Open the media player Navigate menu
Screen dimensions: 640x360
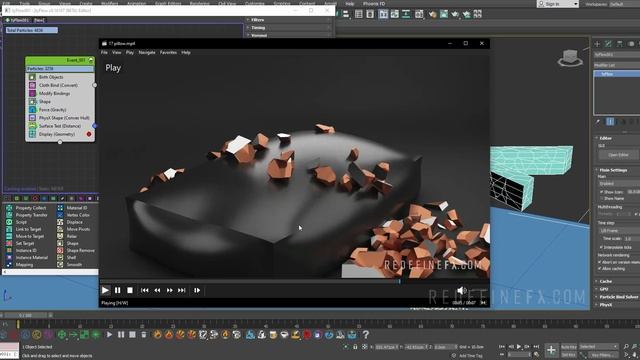click(147, 52)
